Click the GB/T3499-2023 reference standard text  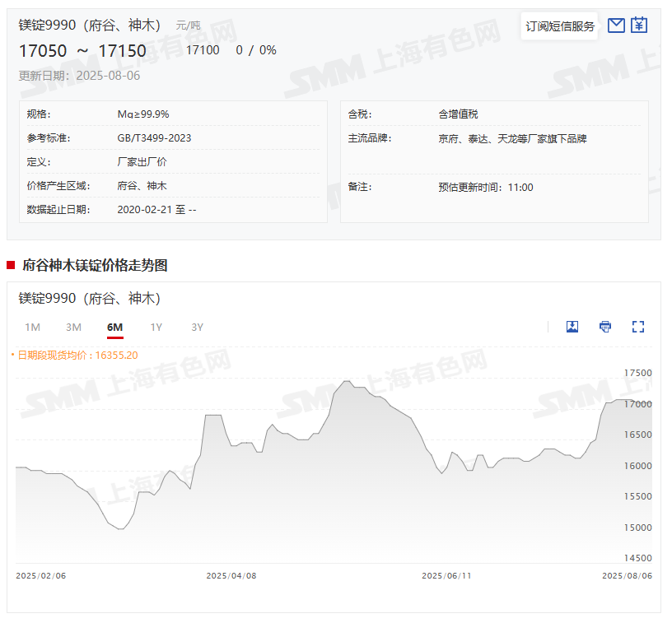[x=154, y=138]
